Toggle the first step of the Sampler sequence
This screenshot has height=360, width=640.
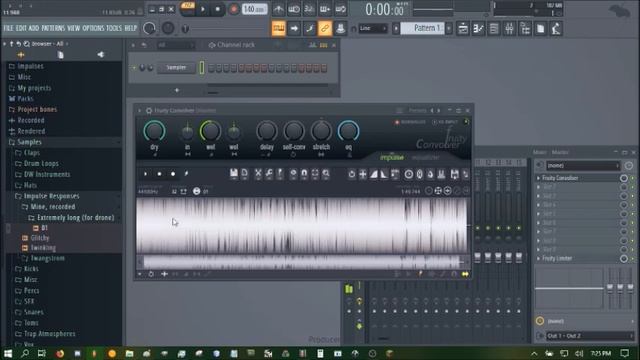pos(211,68)
